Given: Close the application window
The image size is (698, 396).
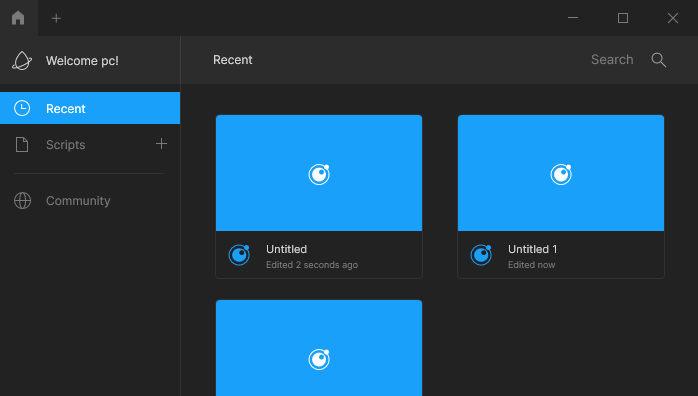Looking at the screenshot, I should click(x=673, y=18).
